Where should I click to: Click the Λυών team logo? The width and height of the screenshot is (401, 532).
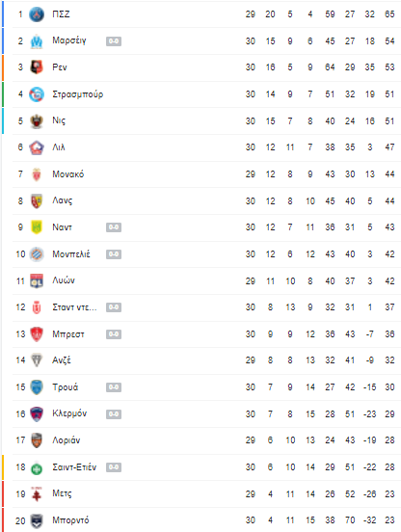(x=37, y=280)
